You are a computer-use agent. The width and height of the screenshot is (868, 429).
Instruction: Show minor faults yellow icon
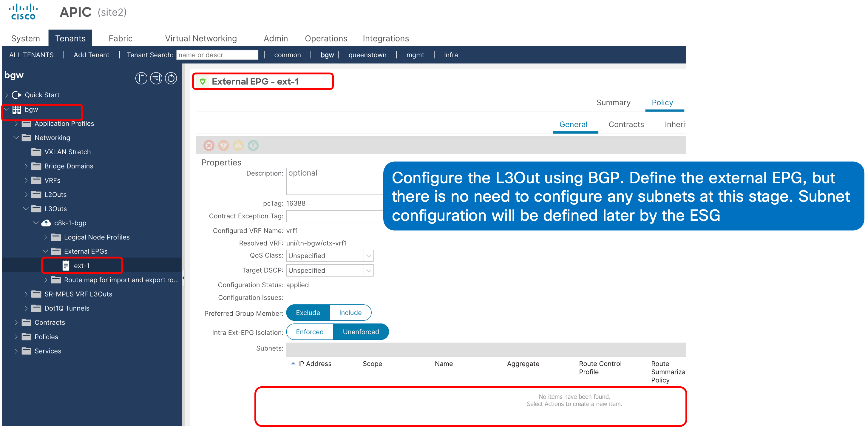pos(238,145)
